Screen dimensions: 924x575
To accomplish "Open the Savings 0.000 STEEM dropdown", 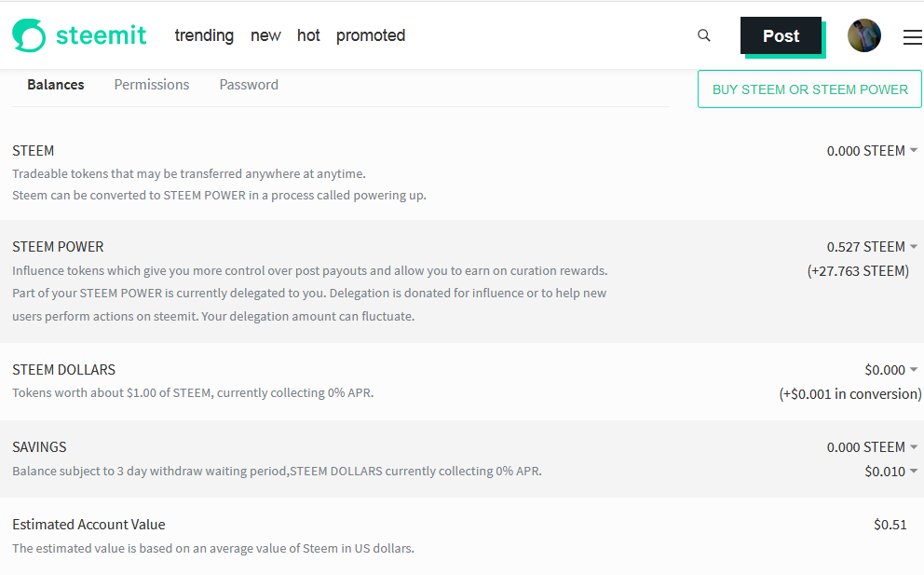I will [x=872, y=447].
